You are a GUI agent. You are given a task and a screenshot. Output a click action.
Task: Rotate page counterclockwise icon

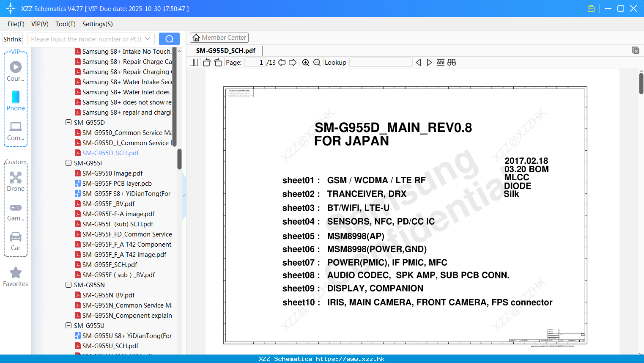207,62
